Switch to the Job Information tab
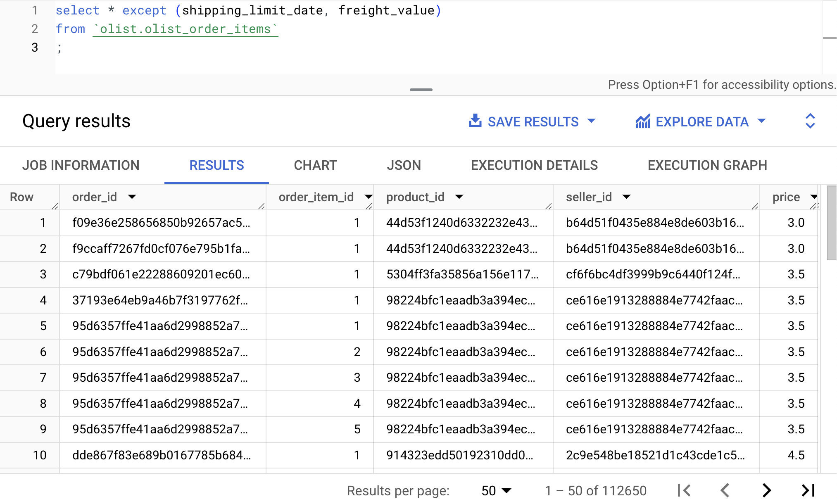This screenshot has height=504, width=837. [x=81, y=165]
